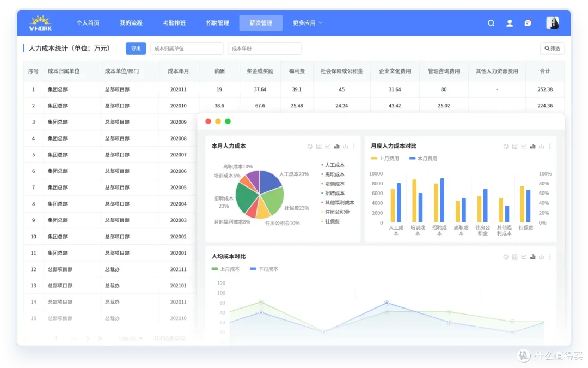Download the 人均成本对比 chart

click(x=541, y=257)
